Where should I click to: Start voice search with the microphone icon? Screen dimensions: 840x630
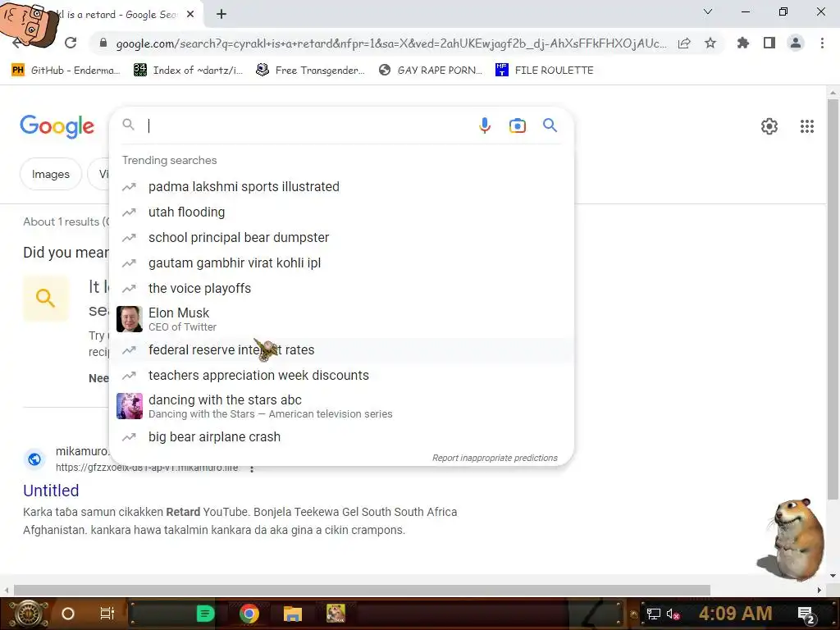click(484, 126)
